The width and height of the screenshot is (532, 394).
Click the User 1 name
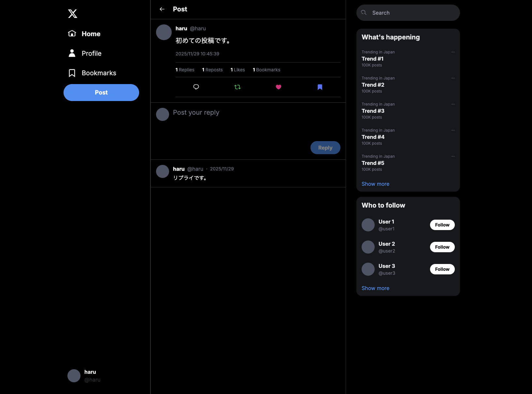click(x=386, y=222)
